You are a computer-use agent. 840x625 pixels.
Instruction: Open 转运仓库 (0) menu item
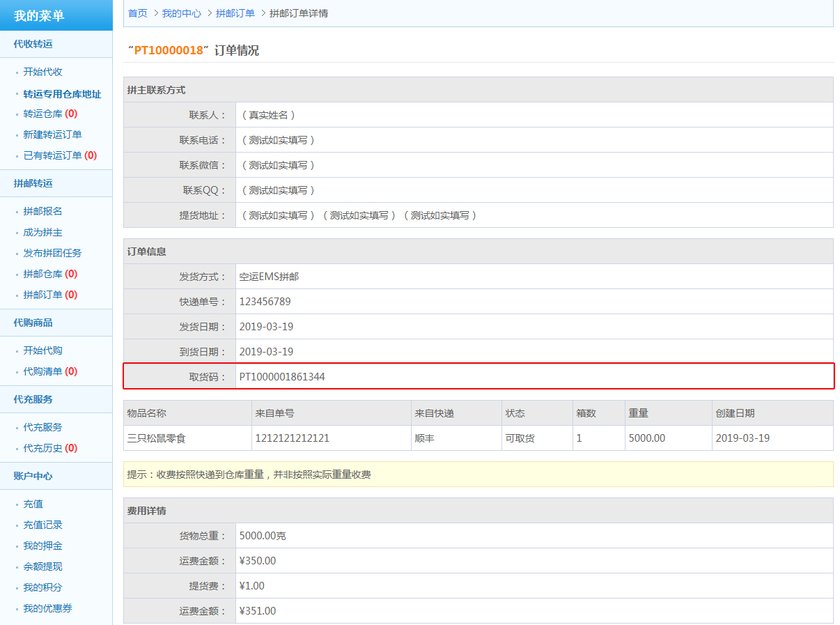(x=49, y=114)
